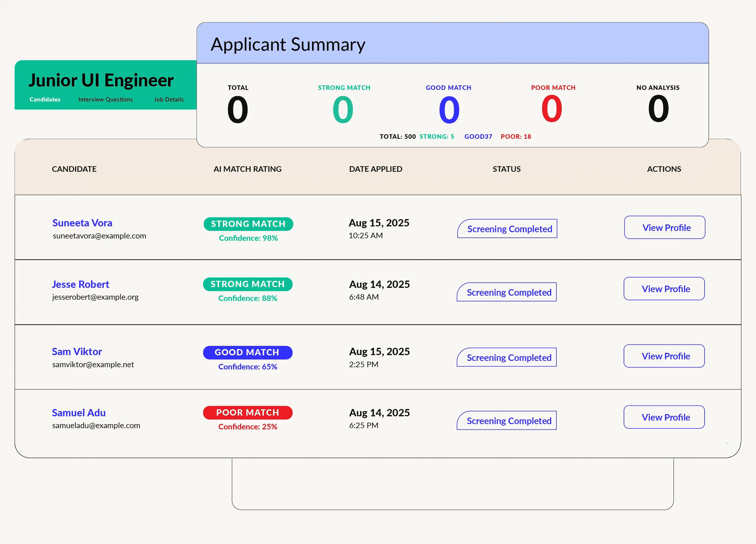Open the Job Details tab
Viewport: 756px width, 544px height.
(169, 99)
